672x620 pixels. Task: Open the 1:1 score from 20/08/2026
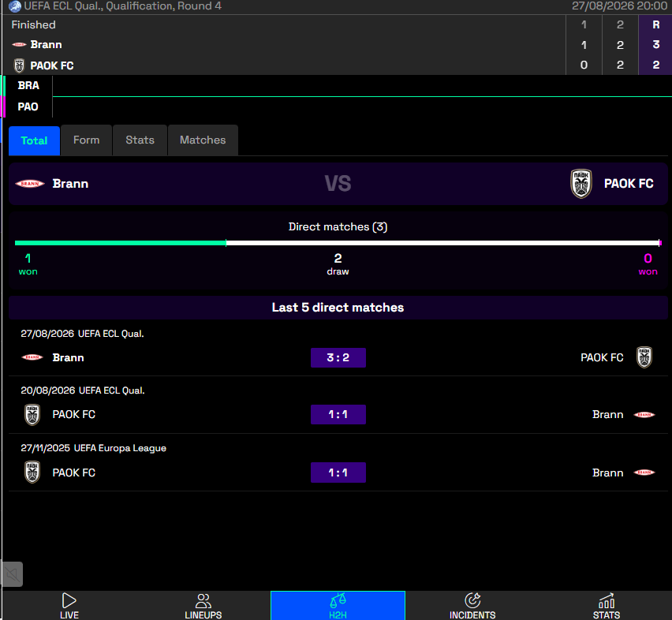[338, 415]
